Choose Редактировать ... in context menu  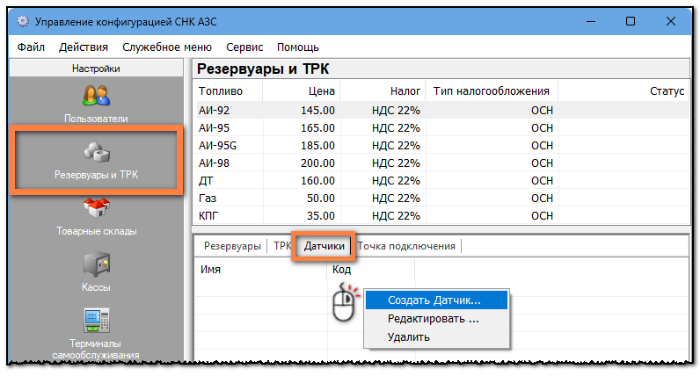coord(437,319)
